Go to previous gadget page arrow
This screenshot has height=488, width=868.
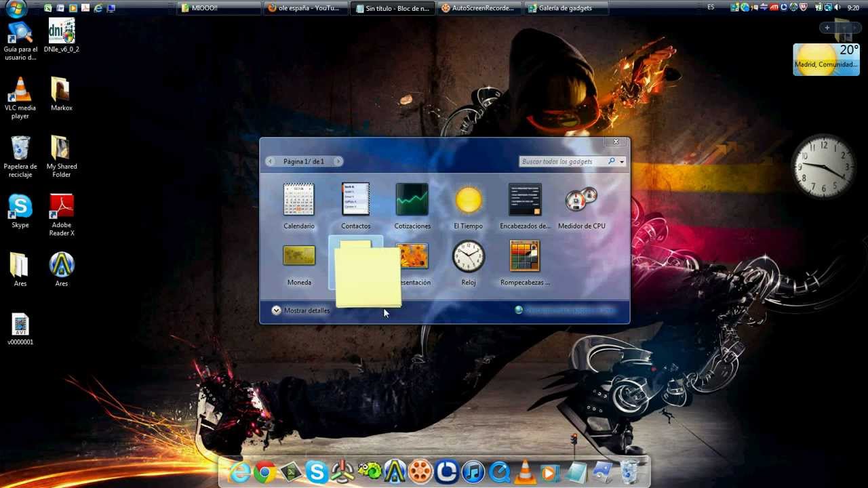pyautogui.click(x=271, y=161)
